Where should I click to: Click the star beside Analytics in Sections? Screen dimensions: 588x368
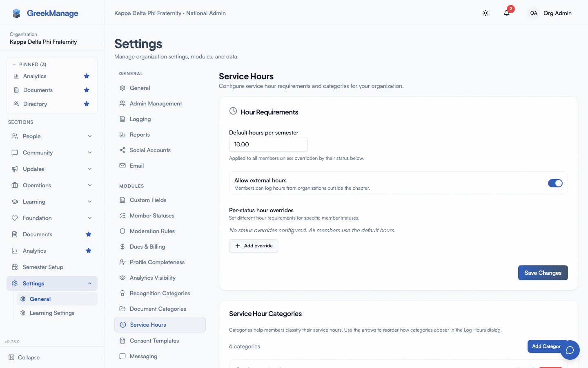pos(89,251)
